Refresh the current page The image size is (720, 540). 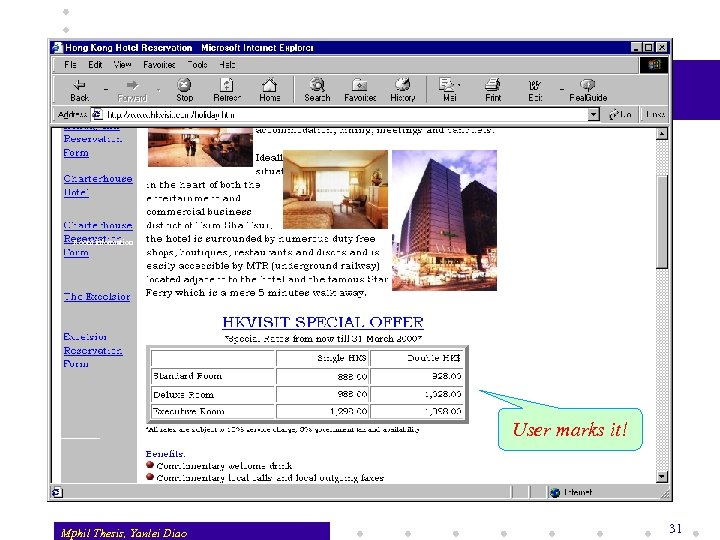[x=226, y=90]
